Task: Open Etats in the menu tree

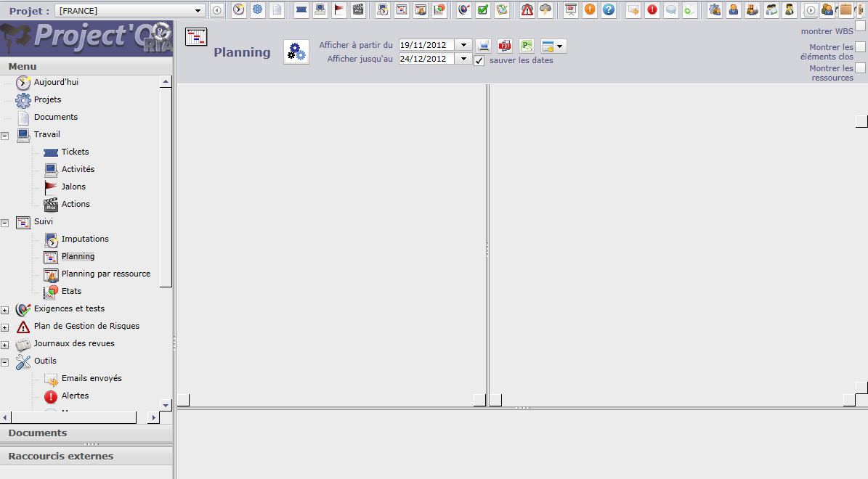Action: 71,291
